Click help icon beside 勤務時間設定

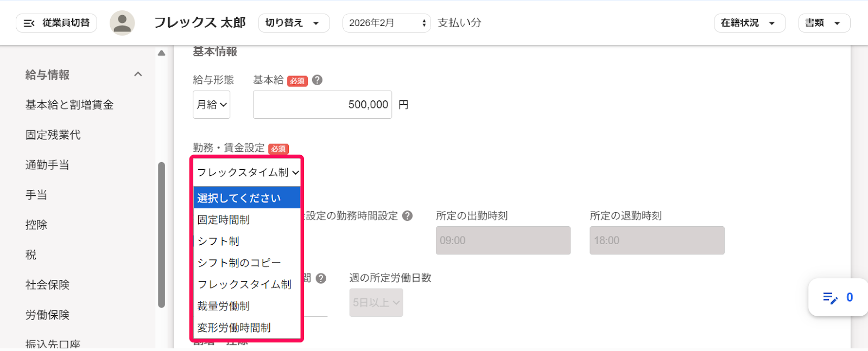(x=408, y=216)
